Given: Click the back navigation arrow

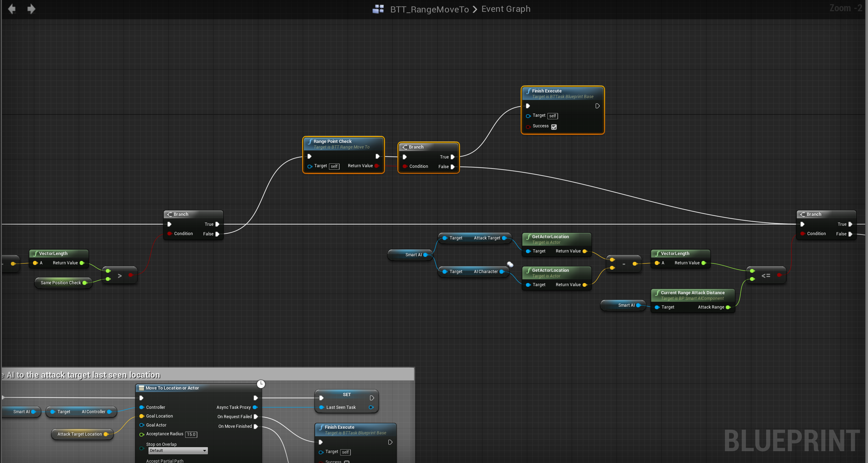Looking at the screenshot, I should coord(12,9).
